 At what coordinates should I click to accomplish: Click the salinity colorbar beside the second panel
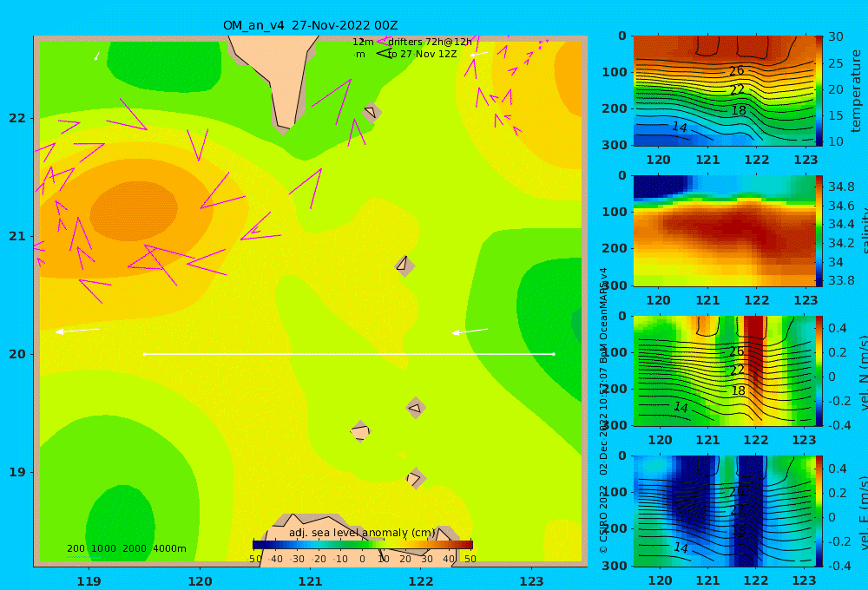click(819, 231)
